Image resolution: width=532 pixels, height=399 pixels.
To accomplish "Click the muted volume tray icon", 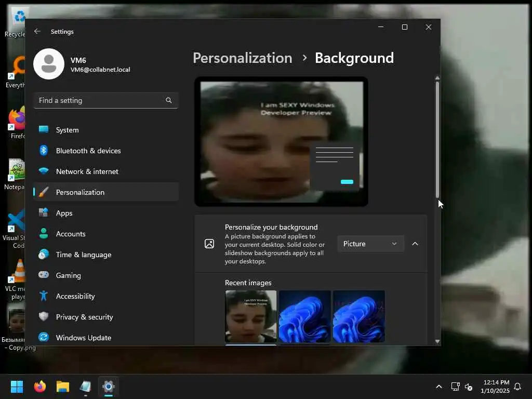I will click(469, 387).
